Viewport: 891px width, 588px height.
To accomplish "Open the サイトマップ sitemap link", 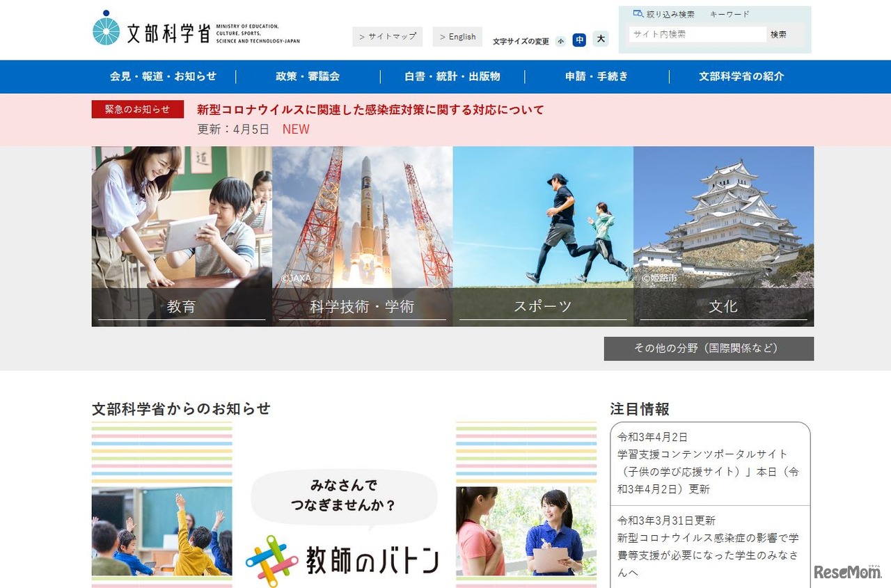I will 388,37.
